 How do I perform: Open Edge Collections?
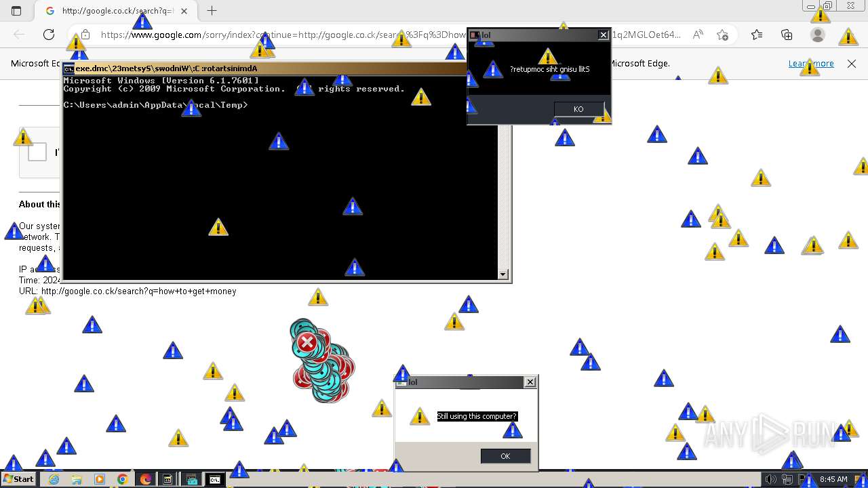pyautogui.click(x=787, y=35)
